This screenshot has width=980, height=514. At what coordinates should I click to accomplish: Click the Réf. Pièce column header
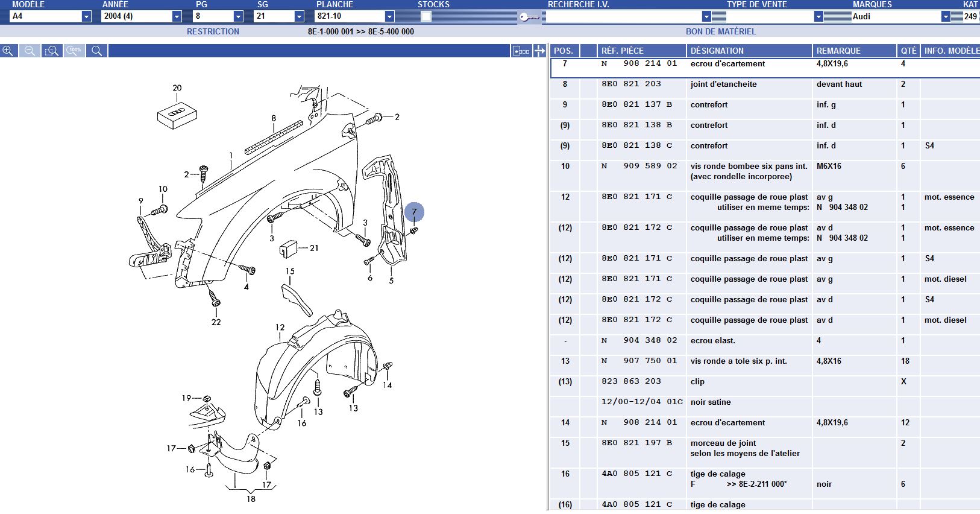(x=622, y=51)
